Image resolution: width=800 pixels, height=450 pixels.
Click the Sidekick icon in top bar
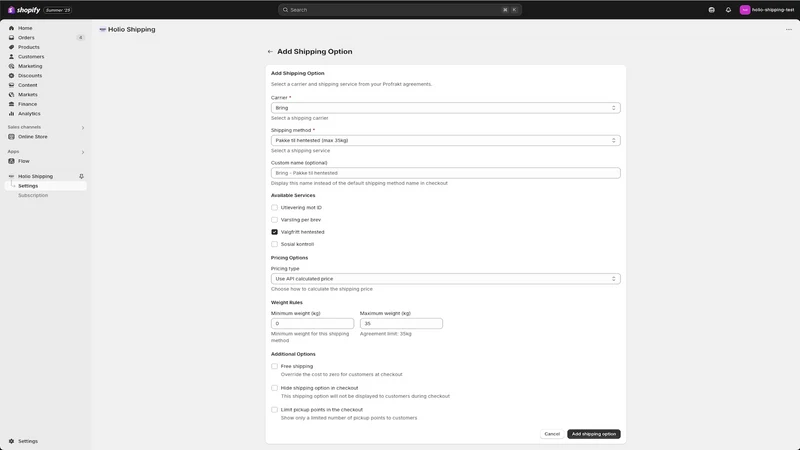click(711, 10)
